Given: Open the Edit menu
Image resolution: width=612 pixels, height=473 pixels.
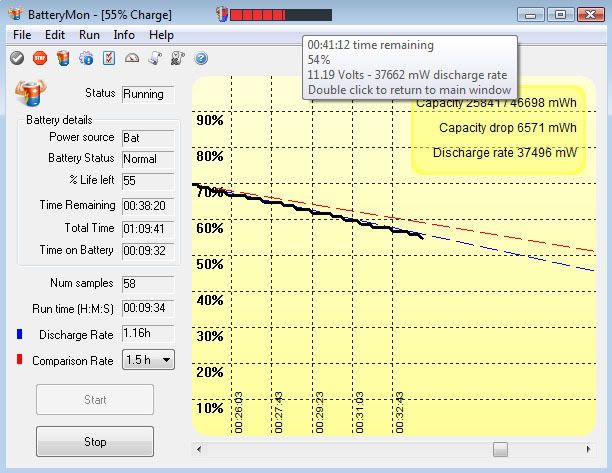Looking at the screenshot, I should pyautogui.click(x=55, y=35).
